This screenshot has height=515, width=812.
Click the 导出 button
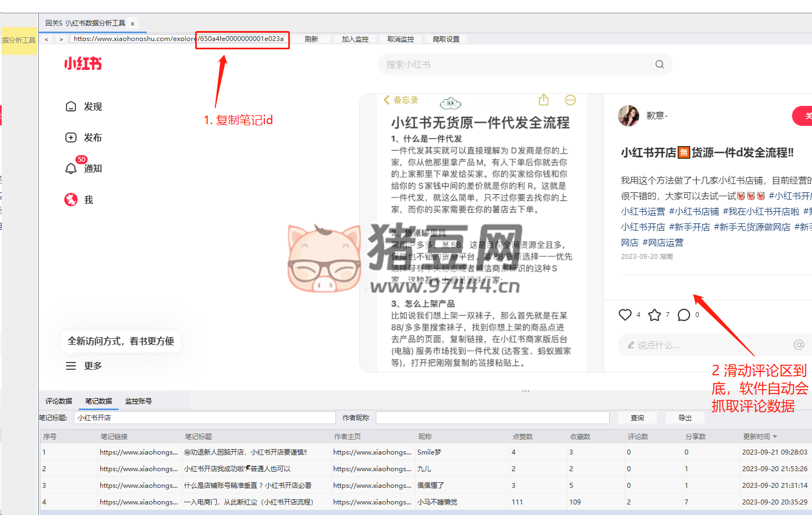click(685, 418)
